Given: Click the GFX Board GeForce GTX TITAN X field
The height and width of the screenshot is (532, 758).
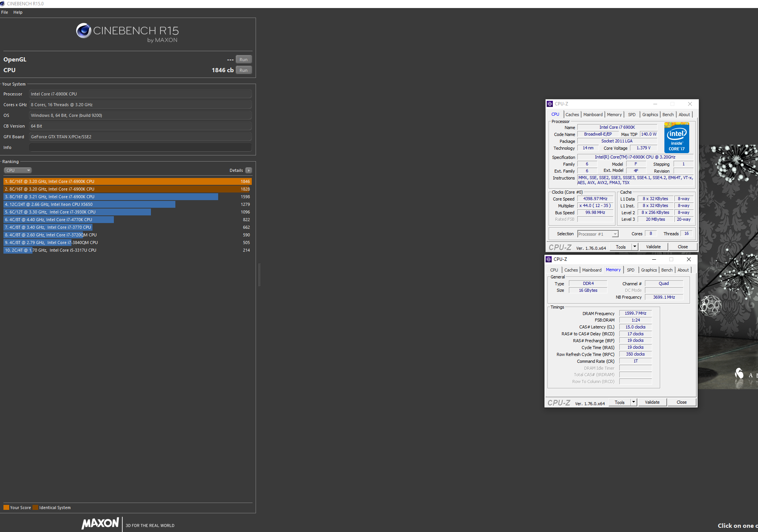Looking at the screenshot, I should pyautogui.click(x=140, y=137).
